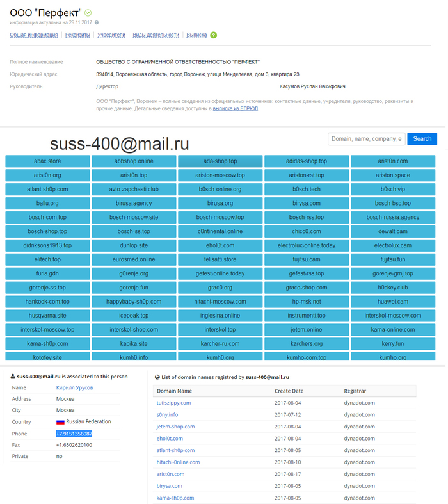Go to the Учредители tab

111,35
